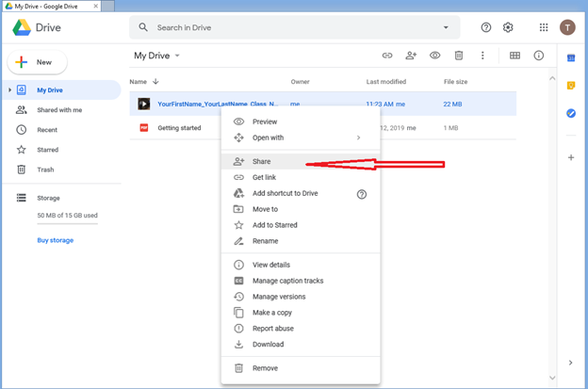Click the File size column header
Viewport: 588px width, 389px height.
click(x=455, y=82)
